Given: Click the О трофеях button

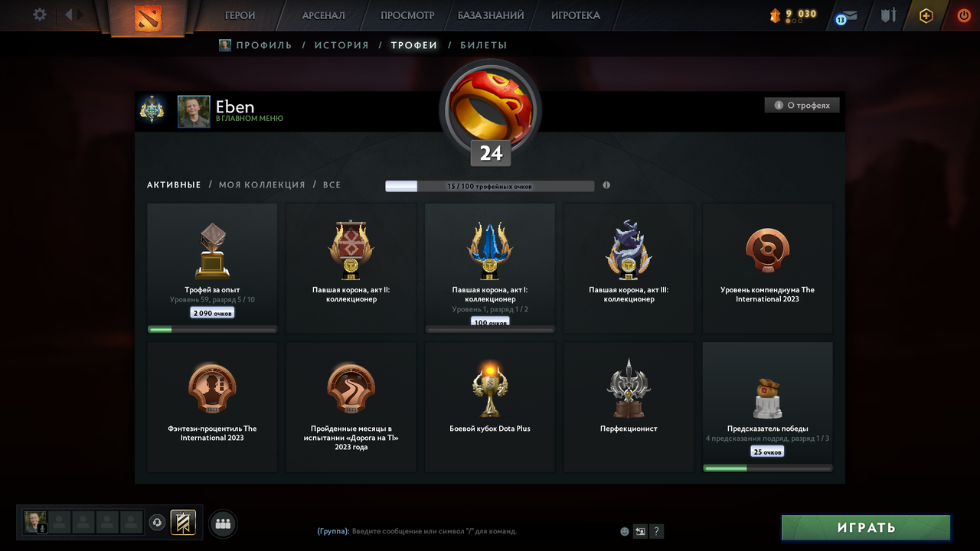Looking at the screenshot, I should tap(802, 106).
